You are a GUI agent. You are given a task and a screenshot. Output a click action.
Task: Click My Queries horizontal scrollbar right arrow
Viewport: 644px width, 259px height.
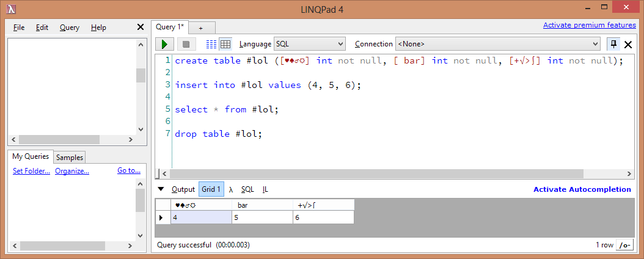[x=131, y=246]
